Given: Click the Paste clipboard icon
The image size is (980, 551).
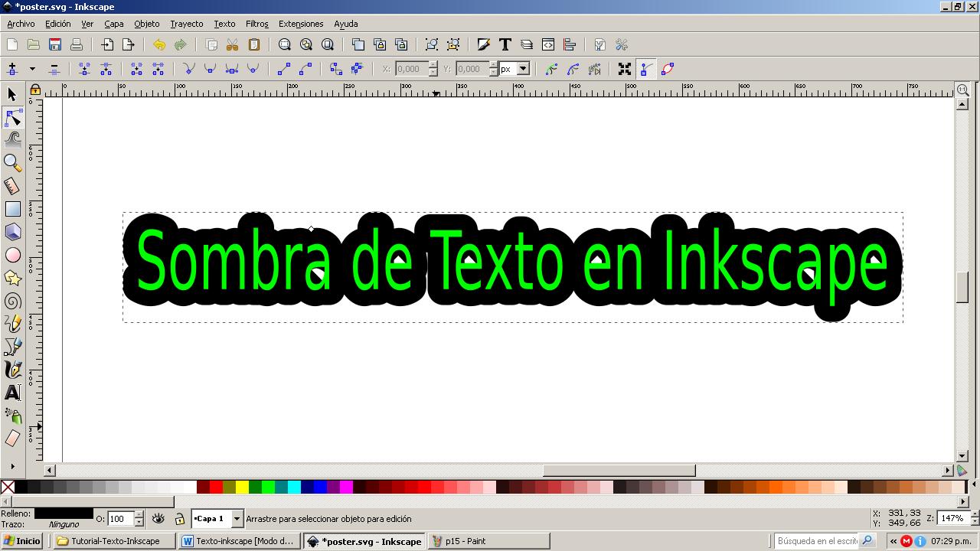Looking at the screenshot, I should point(254,45).
